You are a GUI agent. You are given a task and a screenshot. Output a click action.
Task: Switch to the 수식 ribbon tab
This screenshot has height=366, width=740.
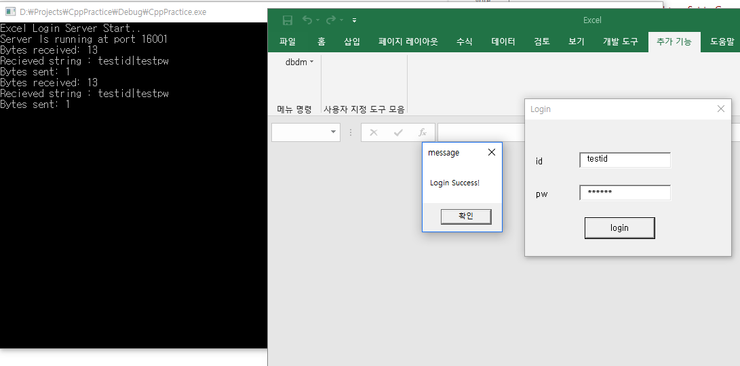tap(464, 42)
